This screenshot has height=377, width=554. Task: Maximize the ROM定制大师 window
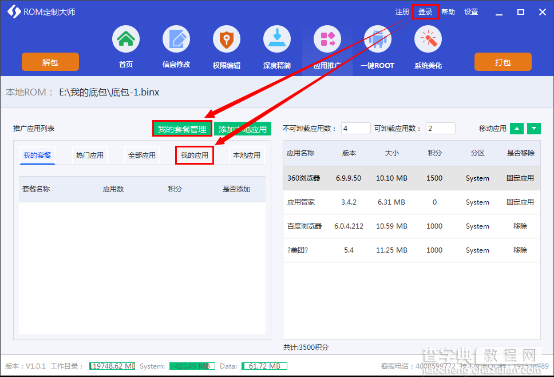pyautogui.click(x=520, y=12)
